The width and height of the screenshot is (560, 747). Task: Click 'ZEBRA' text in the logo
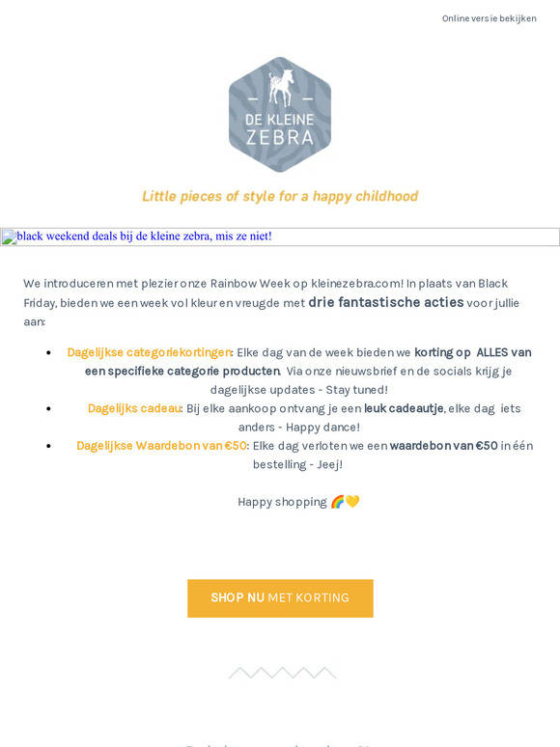280,138
